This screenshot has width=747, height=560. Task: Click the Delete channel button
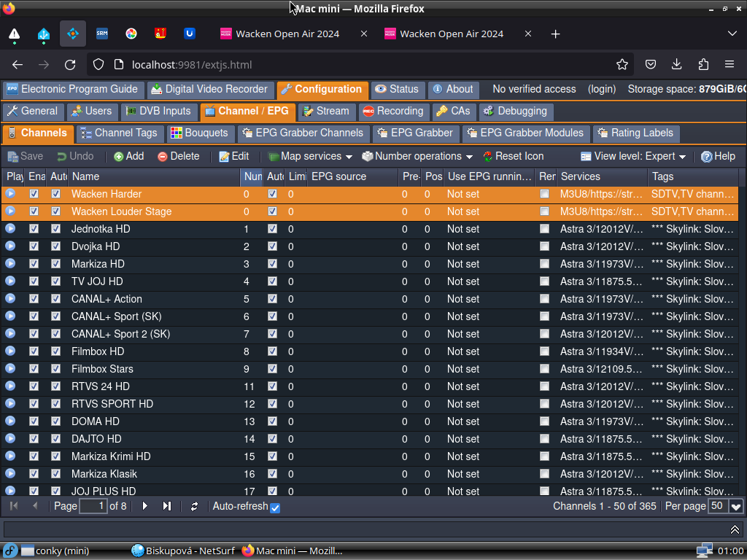tap(179, 156)
